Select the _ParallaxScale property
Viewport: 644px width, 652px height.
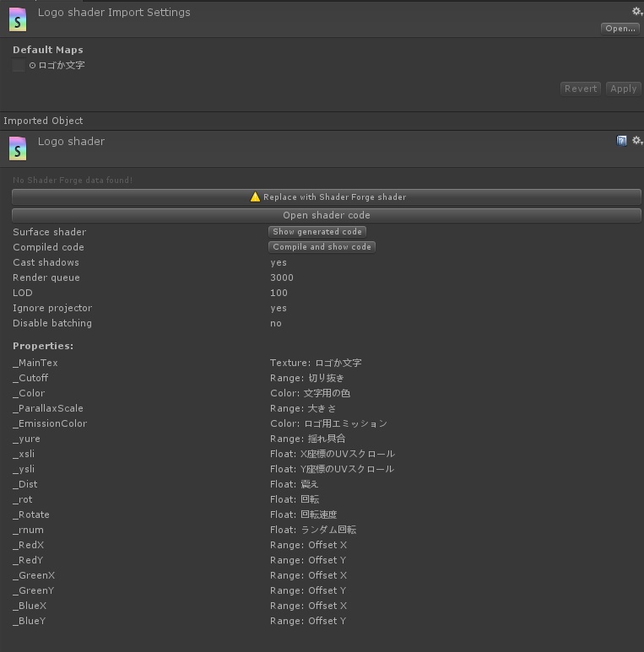[48, 408]
